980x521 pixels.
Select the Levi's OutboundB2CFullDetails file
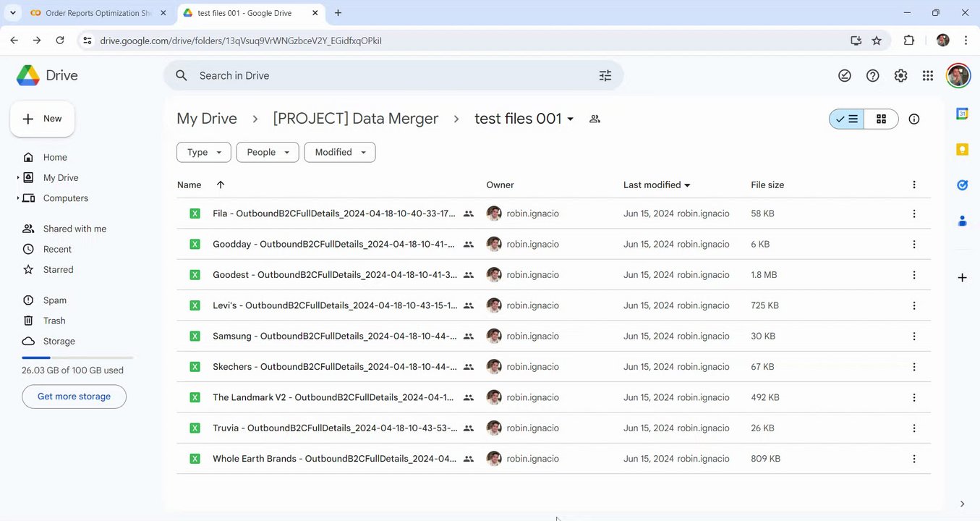553,305
